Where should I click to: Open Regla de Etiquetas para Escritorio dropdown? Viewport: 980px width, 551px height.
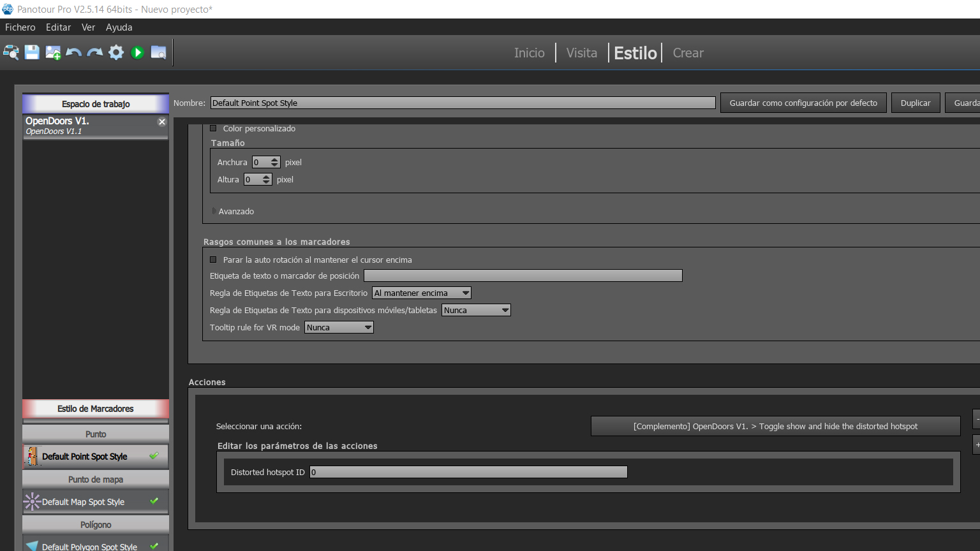tap(422, 293)
